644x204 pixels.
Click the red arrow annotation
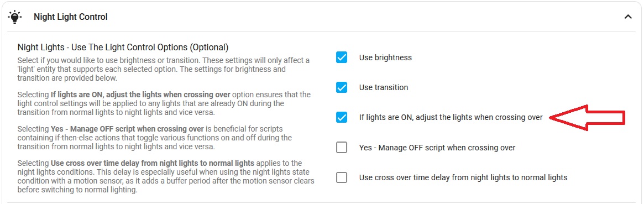click(x=587, y=118)
